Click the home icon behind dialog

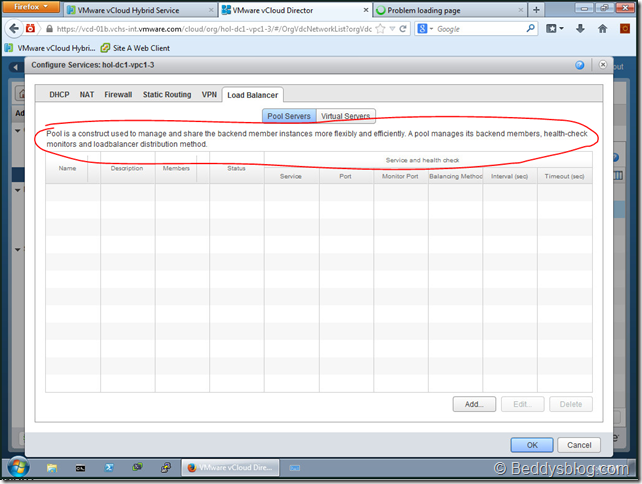(20, 94)
